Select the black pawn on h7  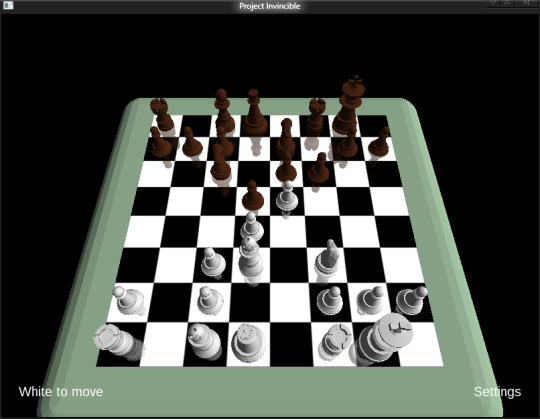tap(379, 140)
